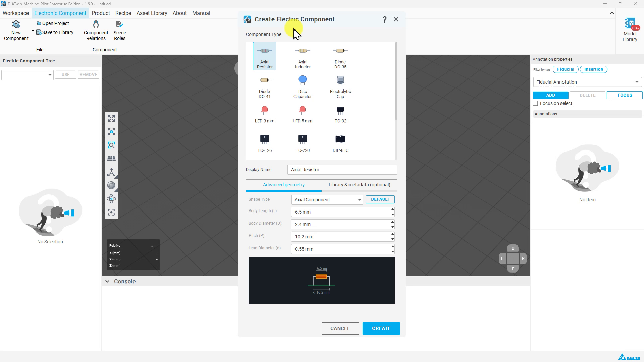Increase the Body Length value

(x=393, y=209)
